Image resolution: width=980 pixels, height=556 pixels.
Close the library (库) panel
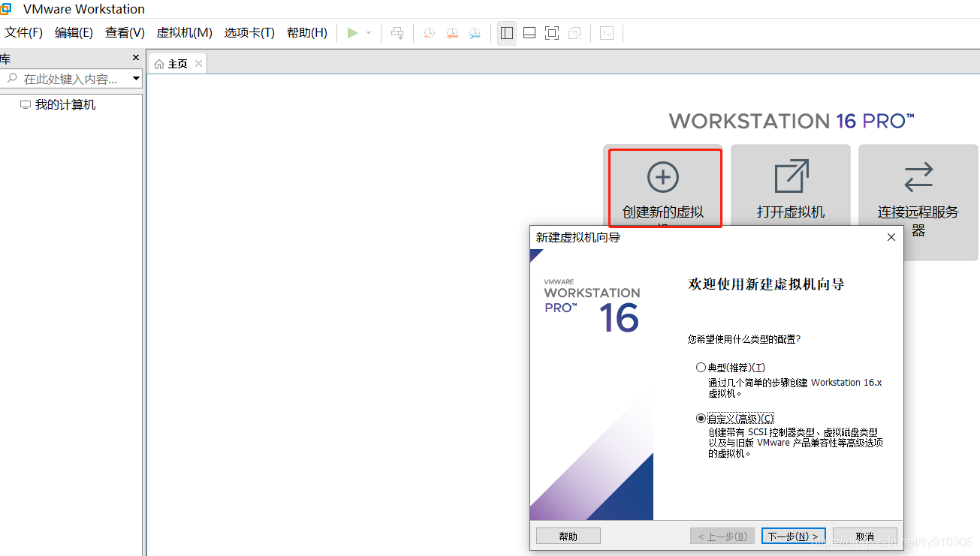(x=136, y=58)
